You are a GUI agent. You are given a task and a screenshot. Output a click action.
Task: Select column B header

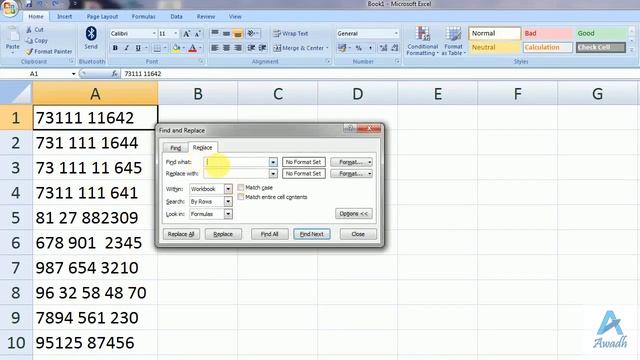point(198,94)
